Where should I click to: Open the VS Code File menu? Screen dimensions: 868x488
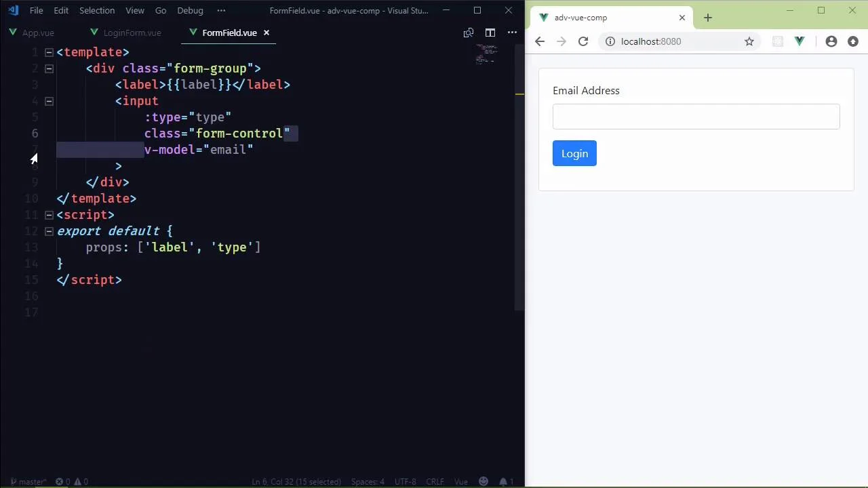(37, 10)
